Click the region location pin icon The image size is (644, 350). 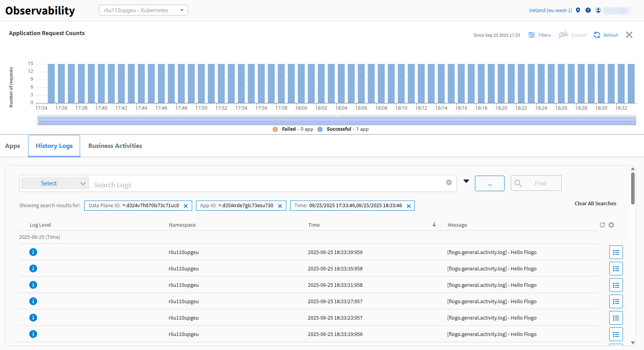[578, 10]
